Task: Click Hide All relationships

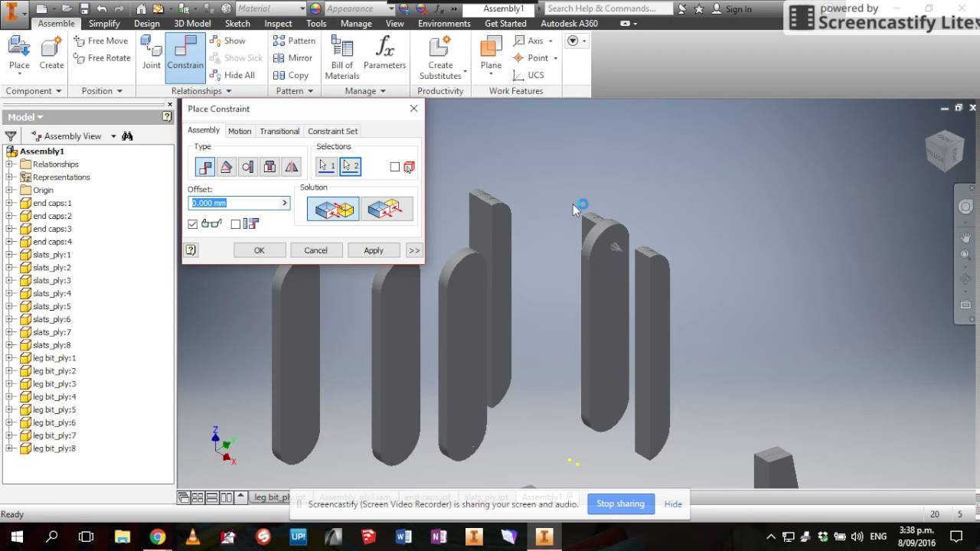Action: pyautogui.click(x=232, y=75)
